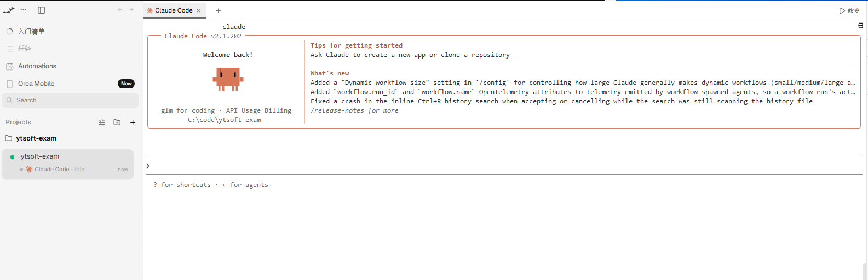Click the add project folder icon
Screen dimensions: 868x280
(x=117, y=122)
